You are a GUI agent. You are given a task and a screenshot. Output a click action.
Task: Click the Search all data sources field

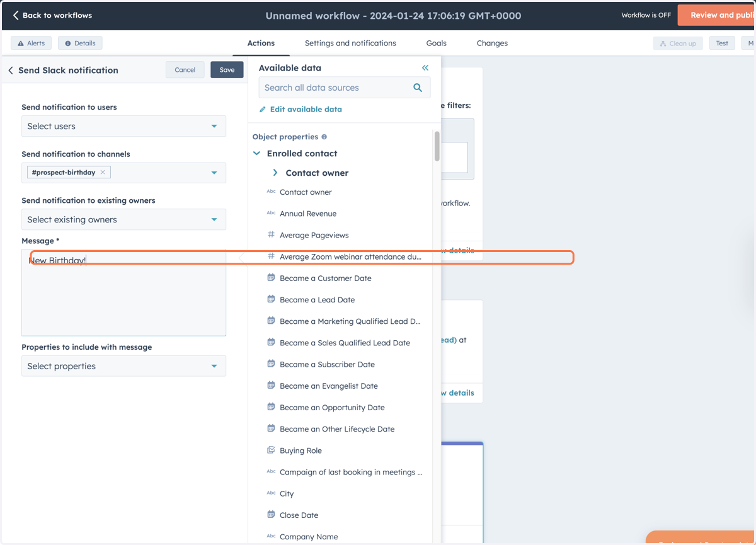click(x=345, y=88)
